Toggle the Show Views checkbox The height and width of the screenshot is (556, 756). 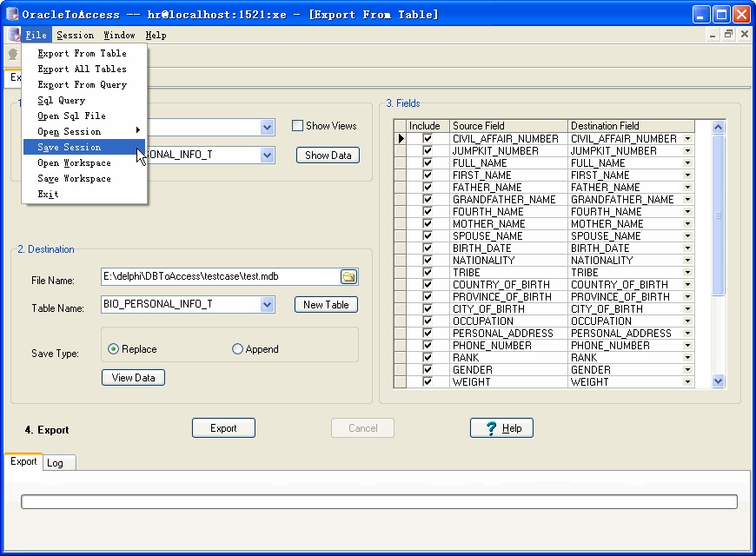[297, 126]
